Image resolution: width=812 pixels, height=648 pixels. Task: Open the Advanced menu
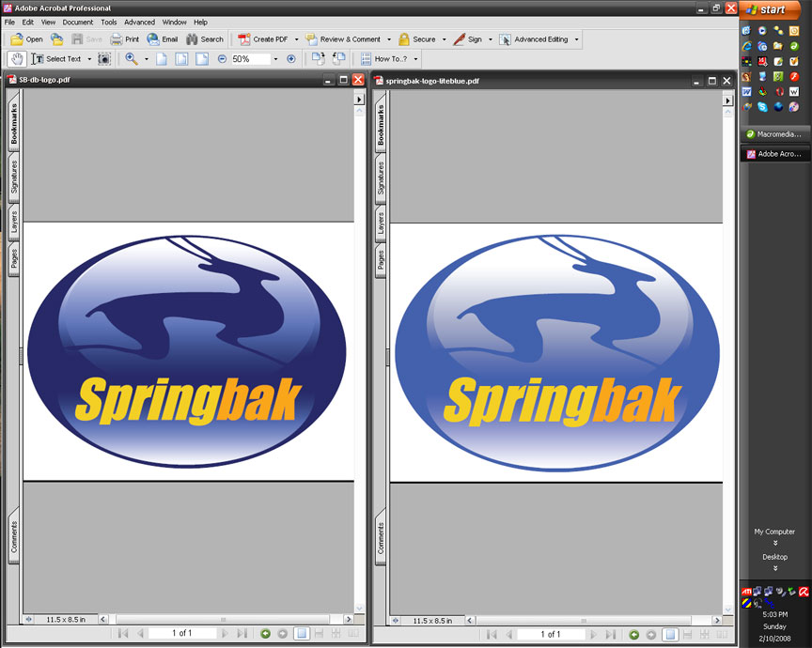(139, 22)
